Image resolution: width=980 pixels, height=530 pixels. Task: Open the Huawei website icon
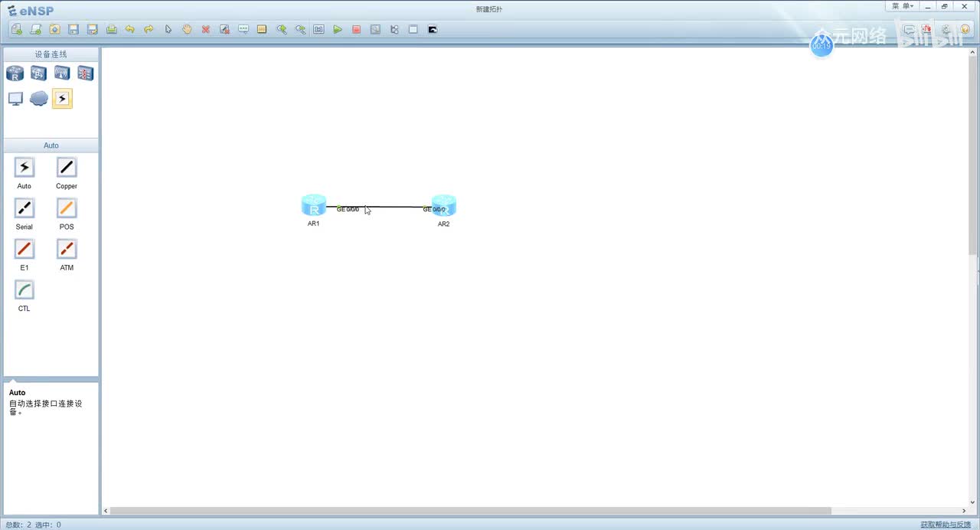click(x=927, y=30)
